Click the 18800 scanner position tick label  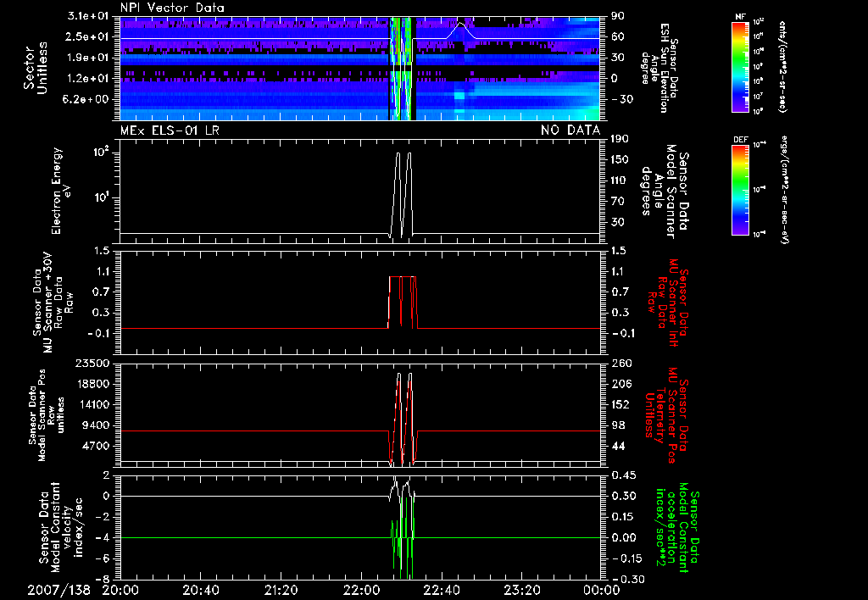(92, 384)
